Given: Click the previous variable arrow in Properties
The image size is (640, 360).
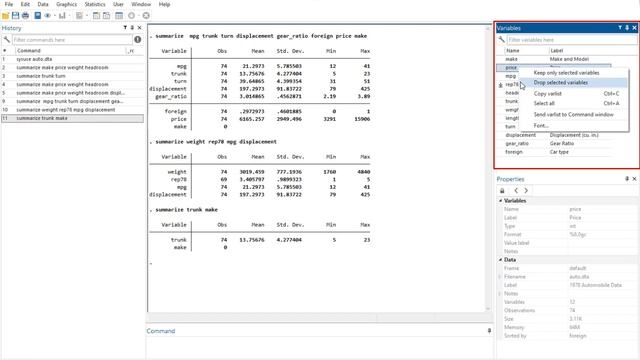Looking at the screenshot, I should (x=516, y=191).
